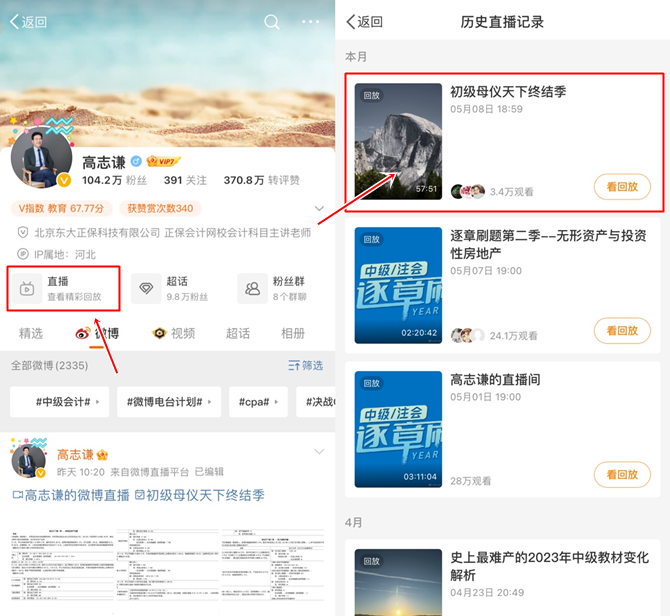Tap the eye logo on 视频 tab
This screenshot has width=670, height=616.
pyautogui.click(x=159, y=333)
